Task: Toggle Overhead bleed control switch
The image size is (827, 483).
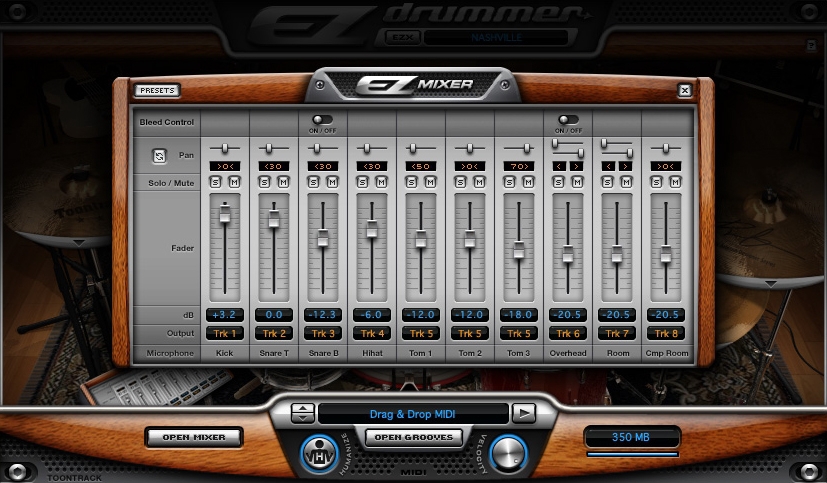Action: 567,119
